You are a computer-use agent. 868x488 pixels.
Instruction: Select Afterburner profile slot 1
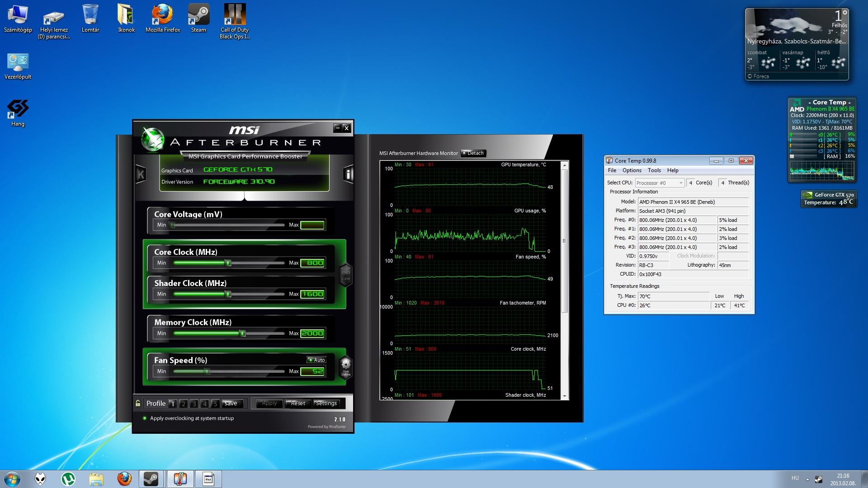(172, 404)
